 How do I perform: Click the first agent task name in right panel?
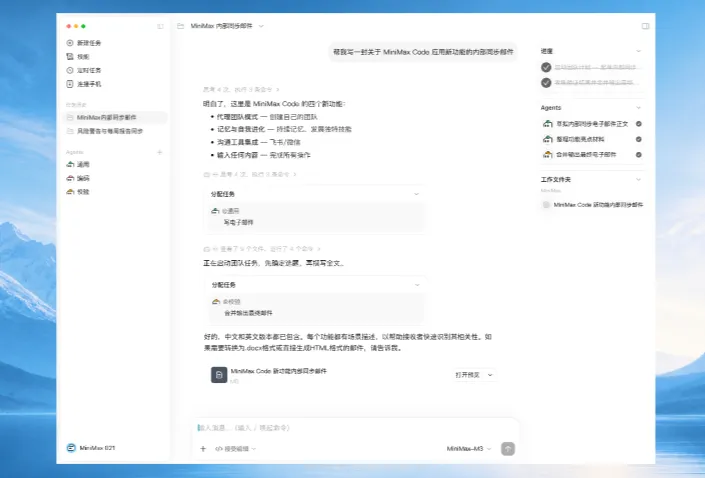pyautogui.click(x=592, y=124)
